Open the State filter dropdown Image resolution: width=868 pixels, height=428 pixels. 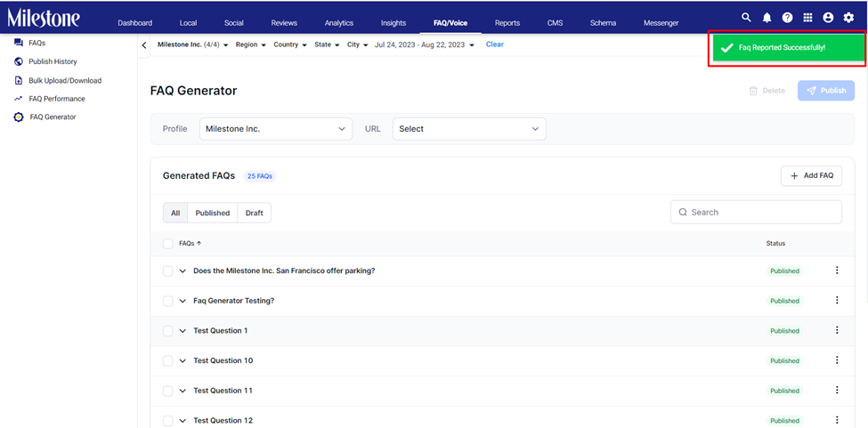(327, 44)
